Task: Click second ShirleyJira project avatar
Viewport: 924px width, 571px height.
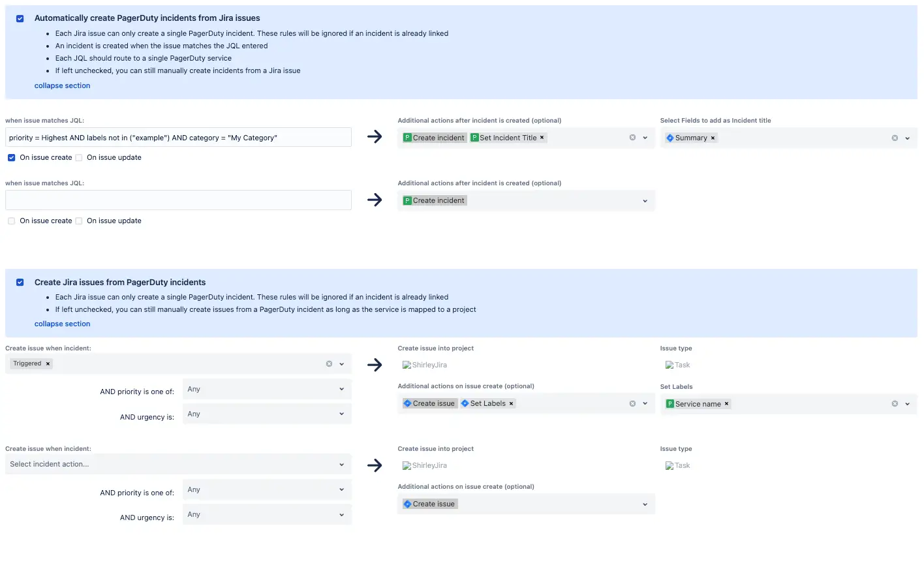Action: (x=407, y=466)
